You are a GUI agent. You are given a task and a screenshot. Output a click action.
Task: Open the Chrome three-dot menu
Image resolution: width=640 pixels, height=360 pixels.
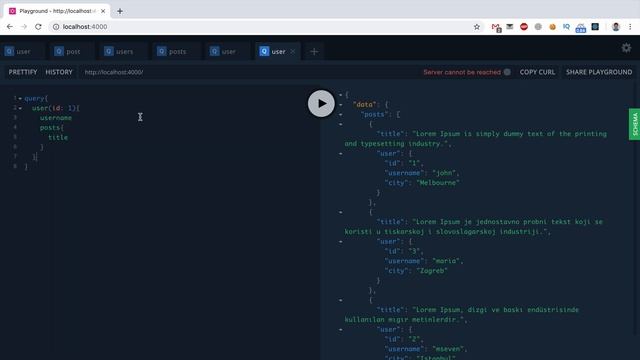point(630,27)
